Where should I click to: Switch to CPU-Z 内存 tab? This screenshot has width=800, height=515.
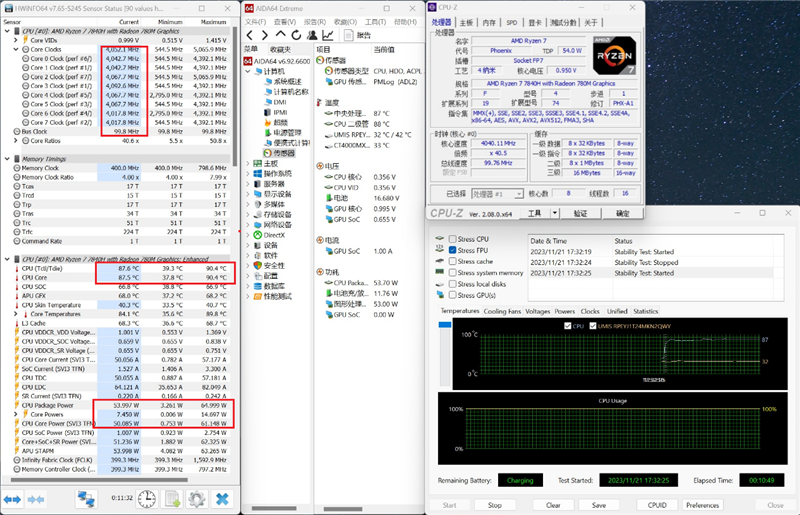click(489, 22)
